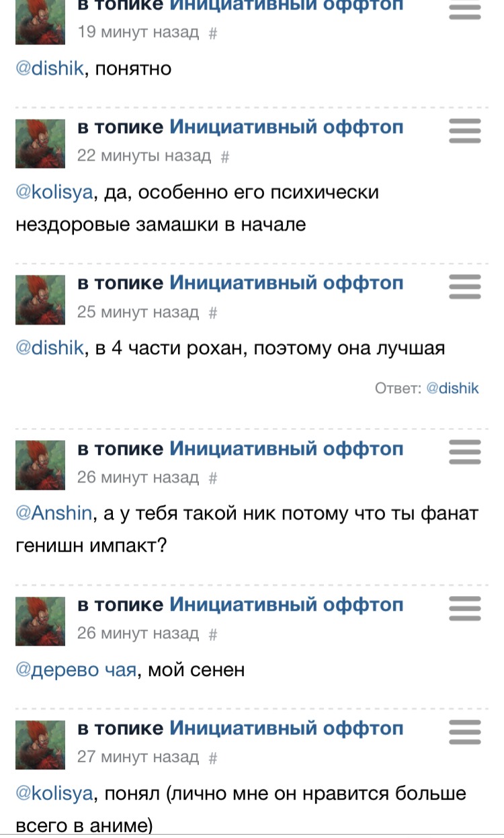Open hamburger menu on "понятно" comment

click(x=464, y=9)
